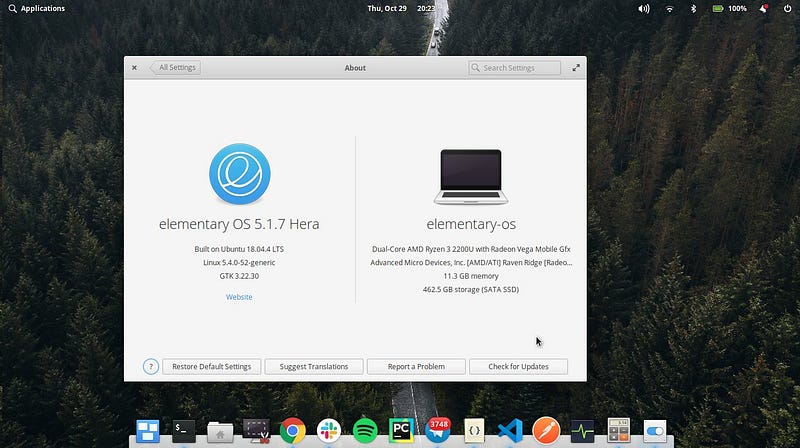
Task: Click 'Built on Ubuntu 18.04.4 LTS' text
Action: coord(239,249)
